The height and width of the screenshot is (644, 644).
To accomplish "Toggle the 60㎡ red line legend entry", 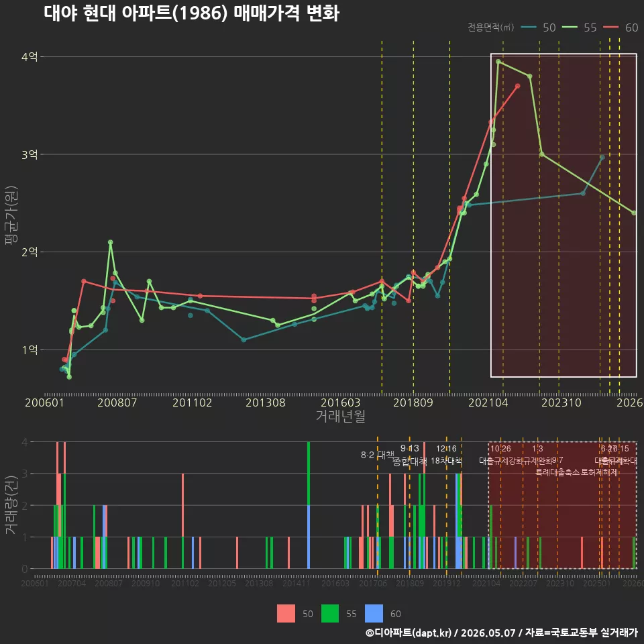I will point(621,28).
